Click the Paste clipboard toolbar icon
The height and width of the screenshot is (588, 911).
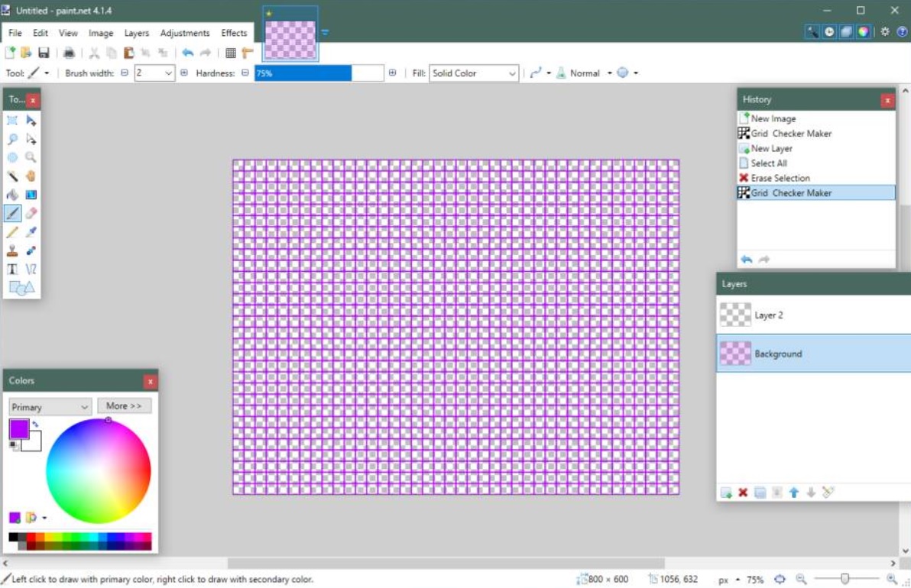coord(128,53)
